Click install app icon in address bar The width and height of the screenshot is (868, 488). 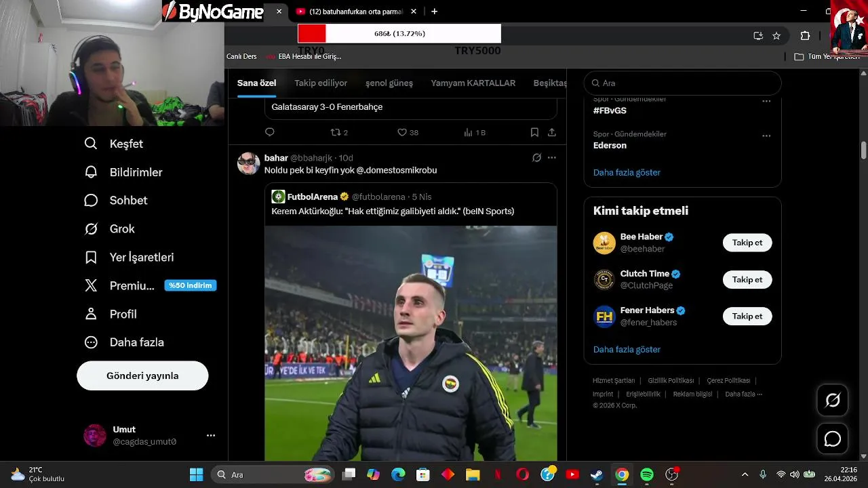(x=758, y=36)
